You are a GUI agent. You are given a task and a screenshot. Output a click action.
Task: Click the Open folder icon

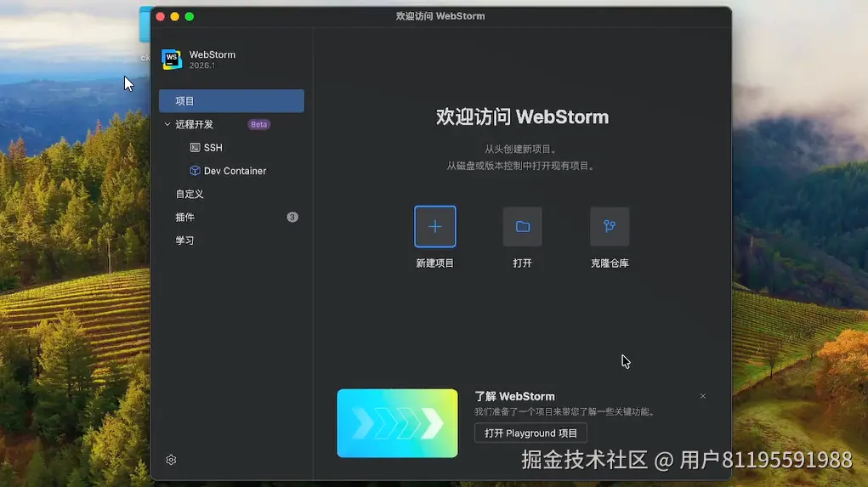tap(523, 226)
